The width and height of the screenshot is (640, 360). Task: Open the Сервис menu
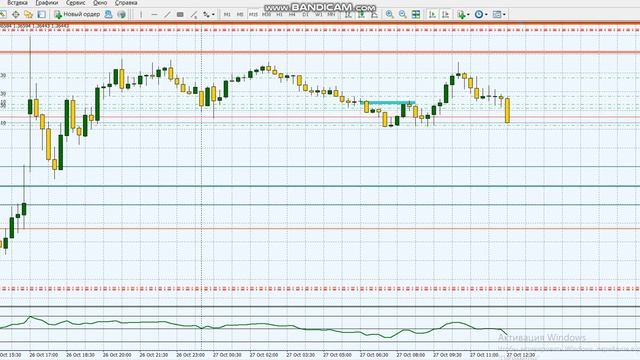coord(76,2)
